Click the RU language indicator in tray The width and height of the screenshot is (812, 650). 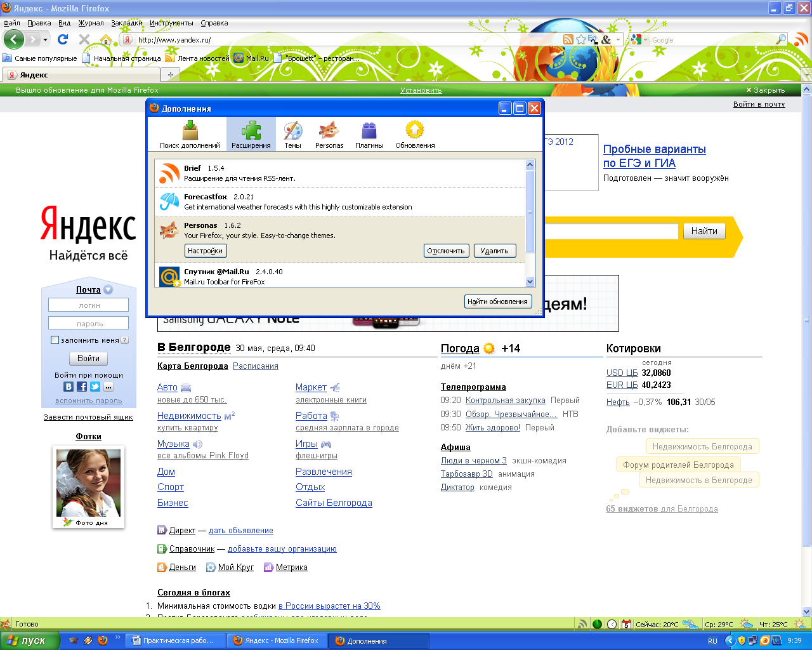712,640
